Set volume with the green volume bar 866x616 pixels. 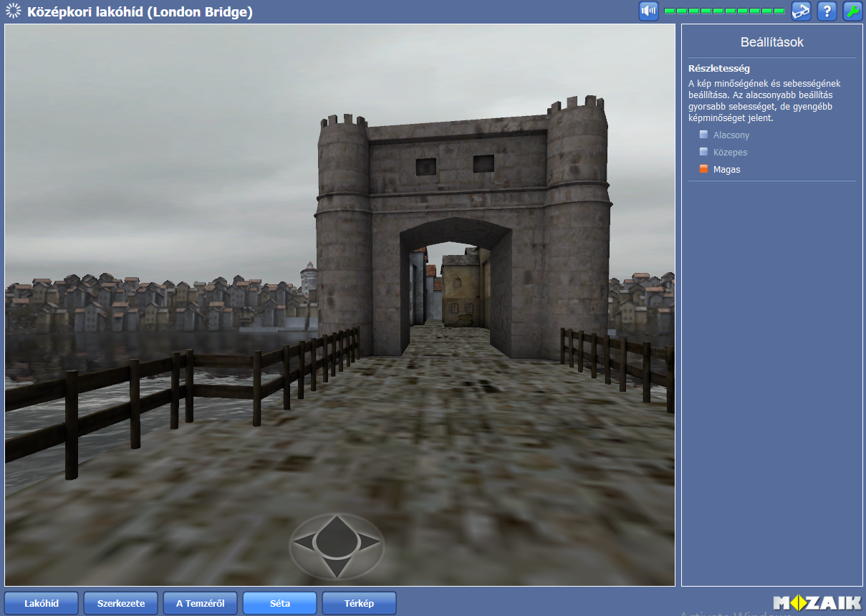pyautogui.click(x=725, y=11)
